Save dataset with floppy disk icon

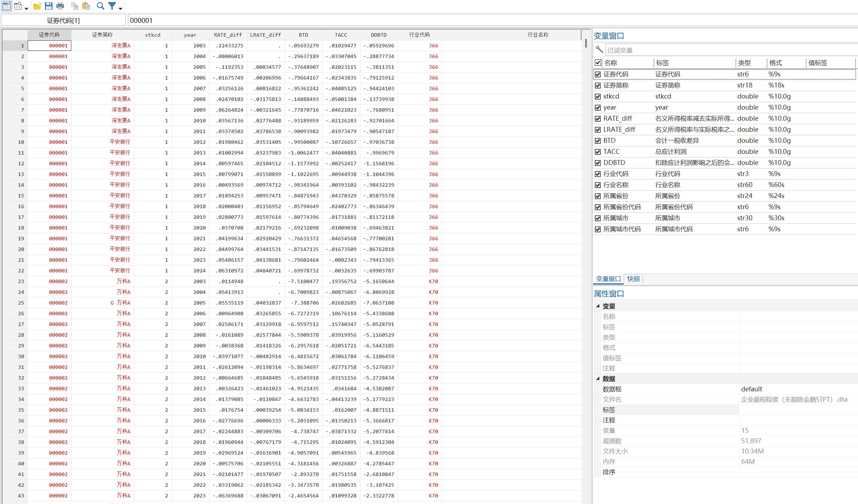(48, 6)
